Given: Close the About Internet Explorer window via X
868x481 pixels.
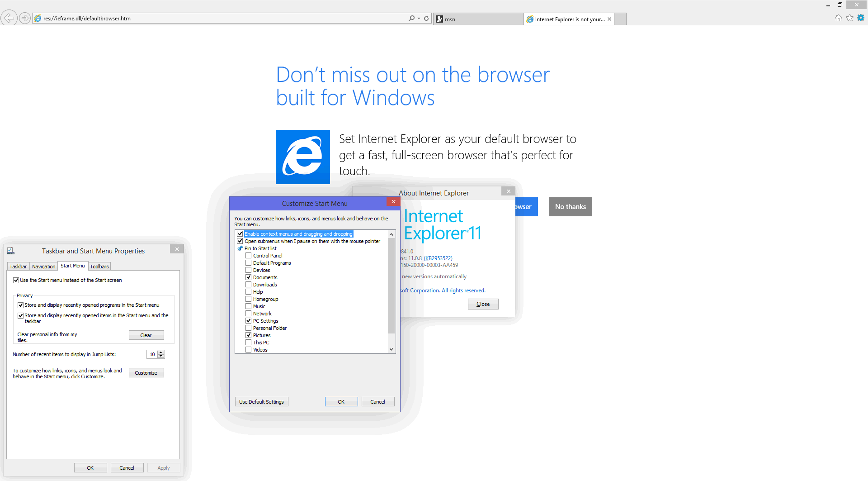Looking at the screenshot, I should [x=509, y=191].
